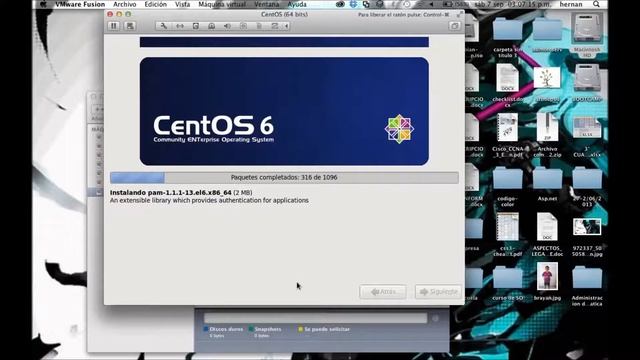
Task: Enter full screen with the title bar arrows
Action: (x=459, y=14)
